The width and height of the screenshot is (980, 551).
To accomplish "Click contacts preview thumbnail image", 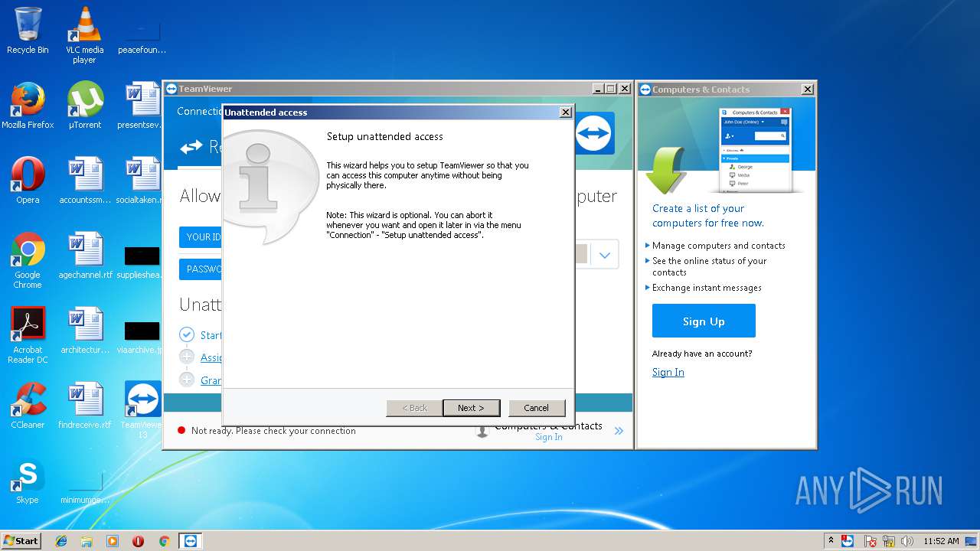I will click(755, 150).
